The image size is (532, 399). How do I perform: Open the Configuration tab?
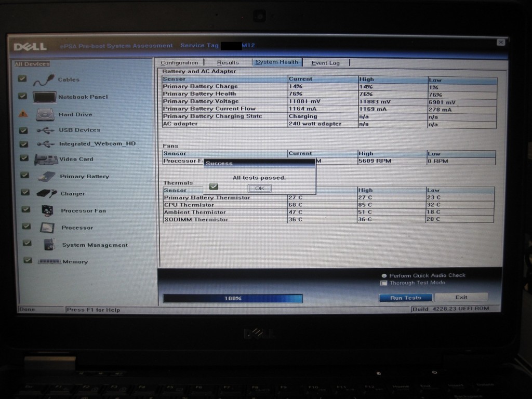click(x=179, y=63)
